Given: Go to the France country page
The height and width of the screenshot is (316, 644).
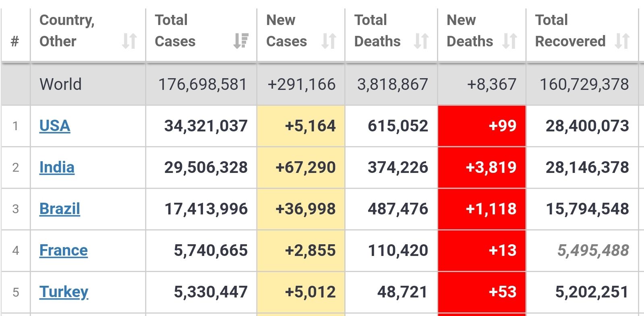Looking at the screenshot, I should pyautogui.click(x=64, y=250).
